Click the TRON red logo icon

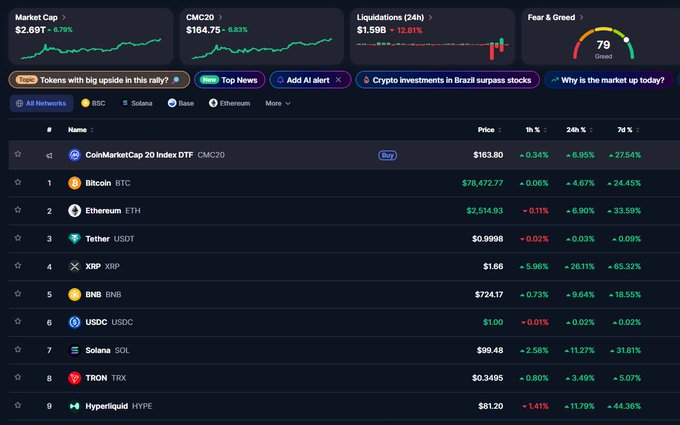click(75, 378)
